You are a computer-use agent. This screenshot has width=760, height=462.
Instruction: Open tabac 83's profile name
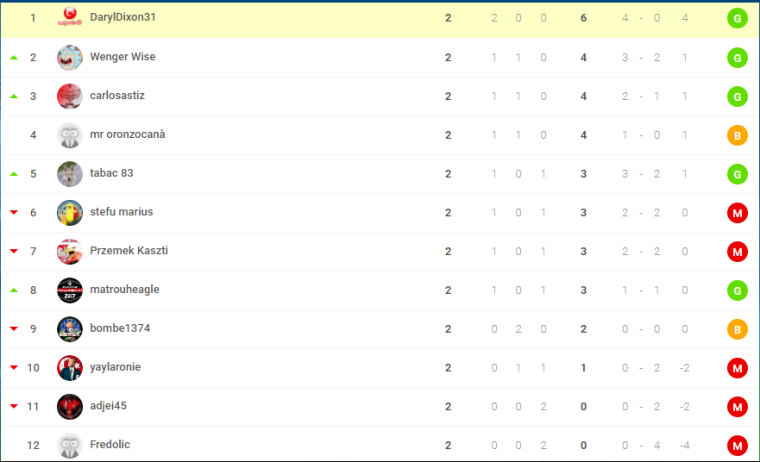pyautogui.click(x=111, y=173)
